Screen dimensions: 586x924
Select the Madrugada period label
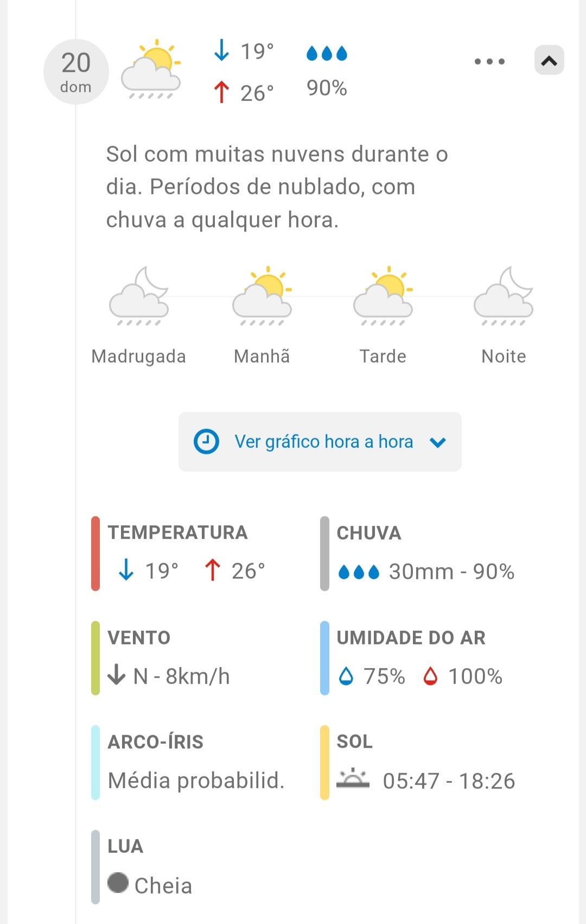point(139,357)
